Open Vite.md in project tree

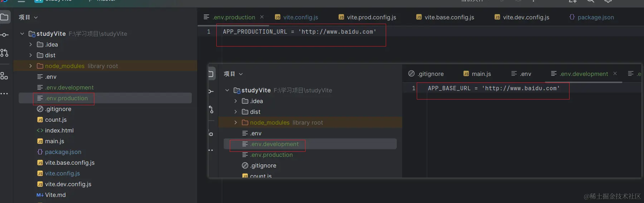51,195
